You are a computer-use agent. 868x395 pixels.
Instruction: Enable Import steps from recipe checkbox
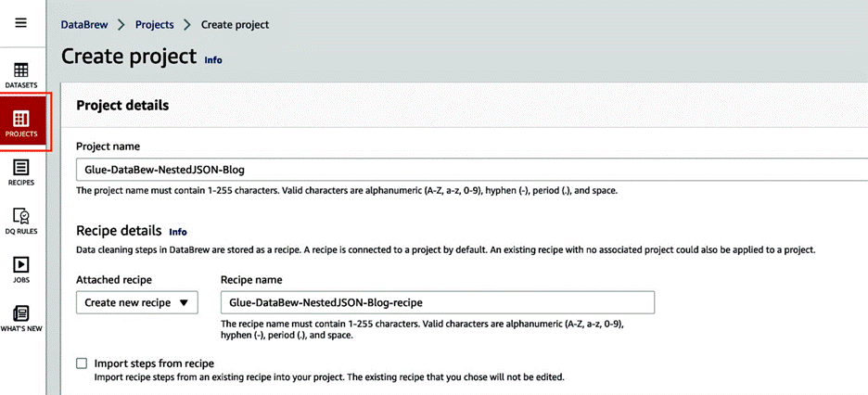coord(82,363)
